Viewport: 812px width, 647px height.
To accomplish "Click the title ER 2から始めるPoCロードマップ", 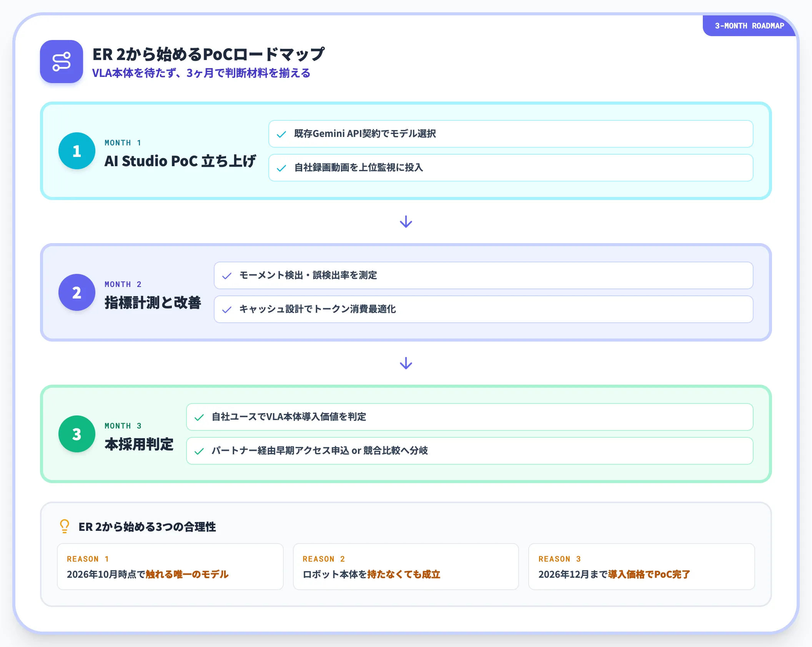I will pos(209,54).
